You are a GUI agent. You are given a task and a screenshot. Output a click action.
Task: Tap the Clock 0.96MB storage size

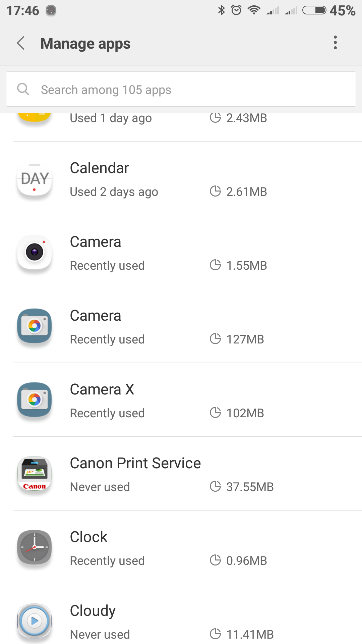(246, 560)
